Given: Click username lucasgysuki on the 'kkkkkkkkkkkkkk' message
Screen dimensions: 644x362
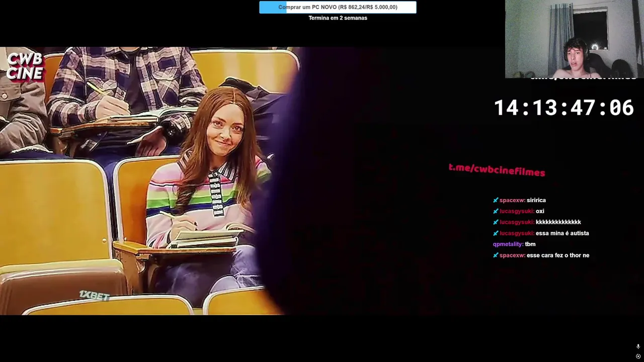Looking at the screenshot, I should point(517,222).
